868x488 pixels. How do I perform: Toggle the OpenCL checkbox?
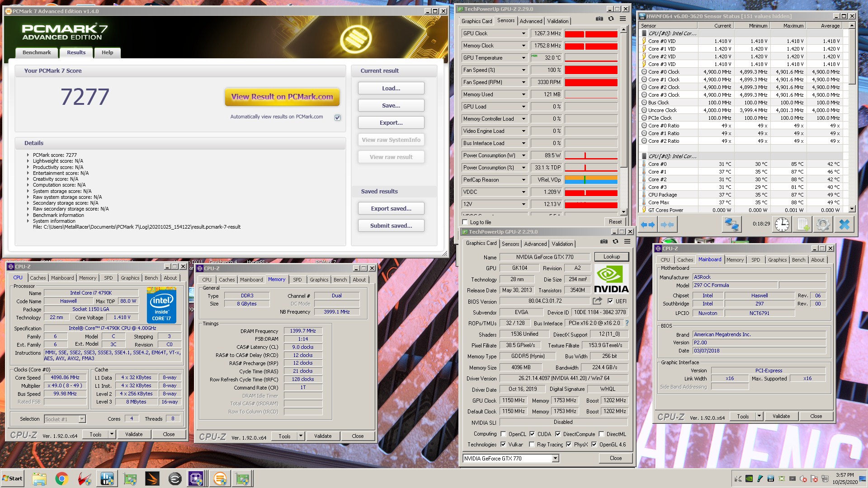(503, 434)
